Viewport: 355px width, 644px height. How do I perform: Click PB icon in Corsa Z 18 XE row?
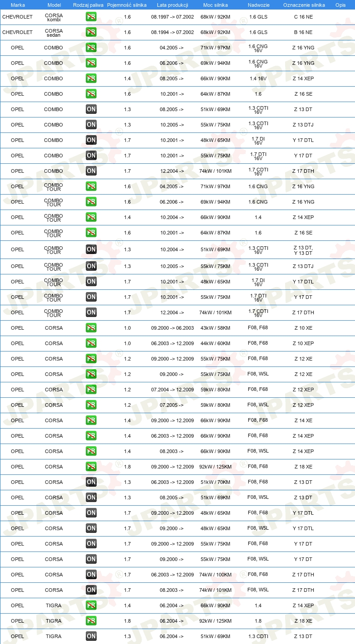click(91, 467)
